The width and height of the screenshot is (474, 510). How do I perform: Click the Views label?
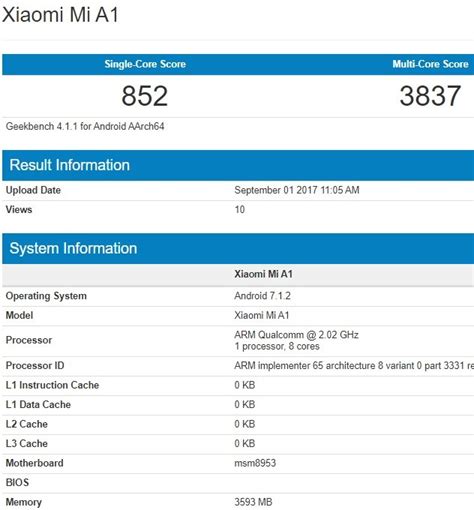tap(19, 210)
